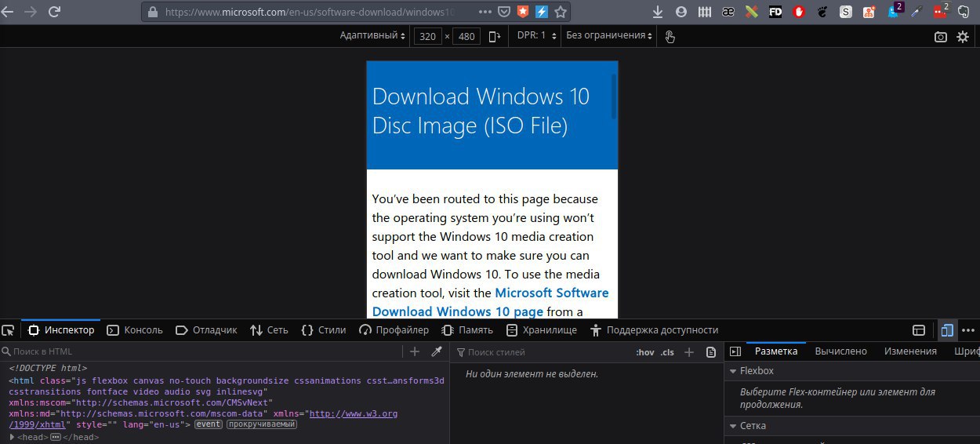Toggle responsive design mode button in devtools
980x444 pixels.
click(947, 330)
